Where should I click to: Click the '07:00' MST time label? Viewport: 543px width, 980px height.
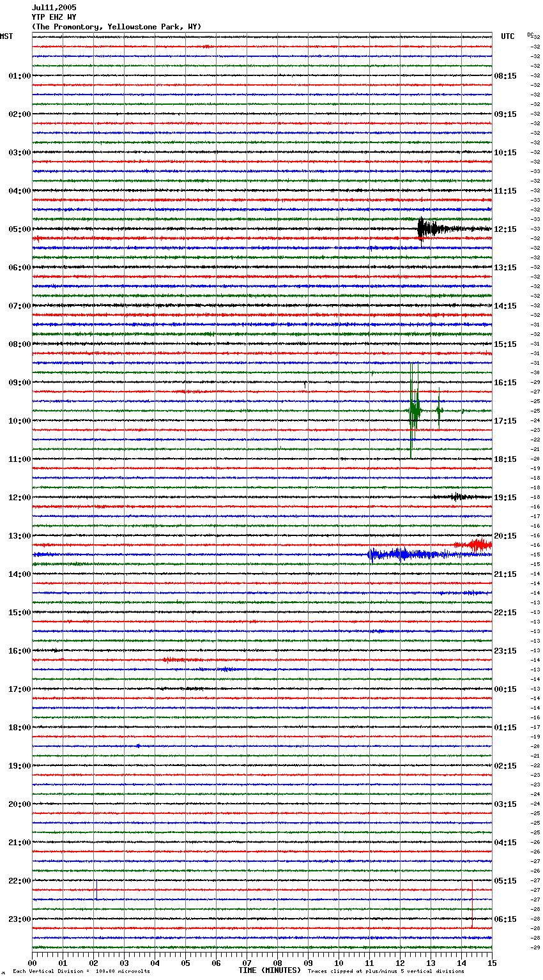pyautogui.click(x=20, y=306)
